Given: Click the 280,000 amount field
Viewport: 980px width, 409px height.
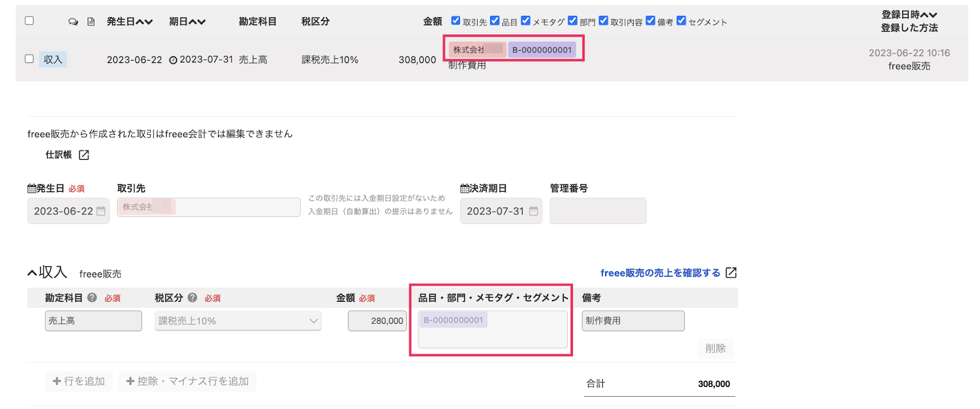Looking at the screenshot, I should click(x=377, y=321).
